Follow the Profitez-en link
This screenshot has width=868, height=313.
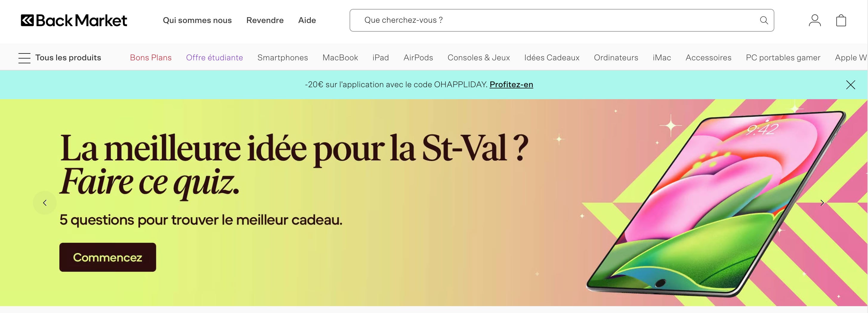[511, 84]
